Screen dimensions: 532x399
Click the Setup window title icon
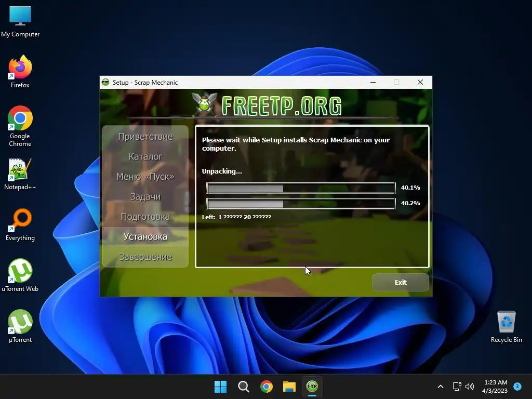pyautogui.click(x=105, y=82)
